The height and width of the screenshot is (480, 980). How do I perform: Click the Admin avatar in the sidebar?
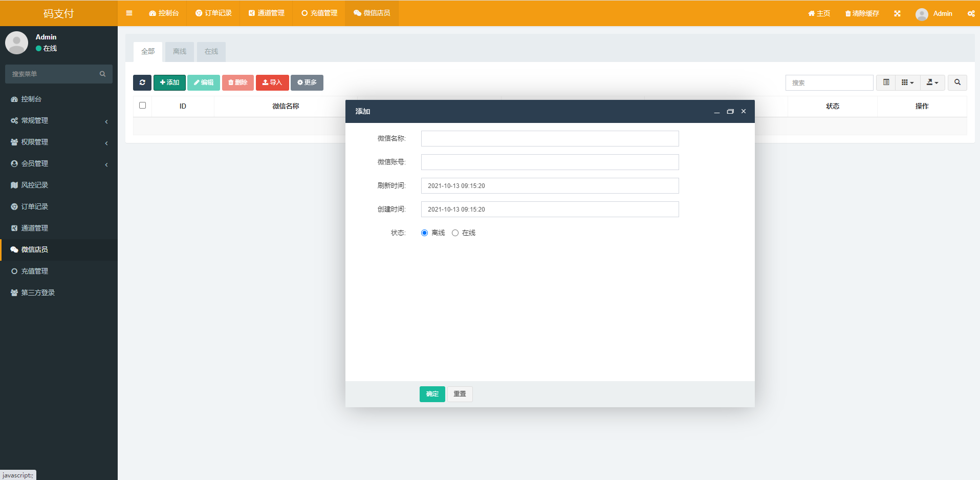click(16, 43)
